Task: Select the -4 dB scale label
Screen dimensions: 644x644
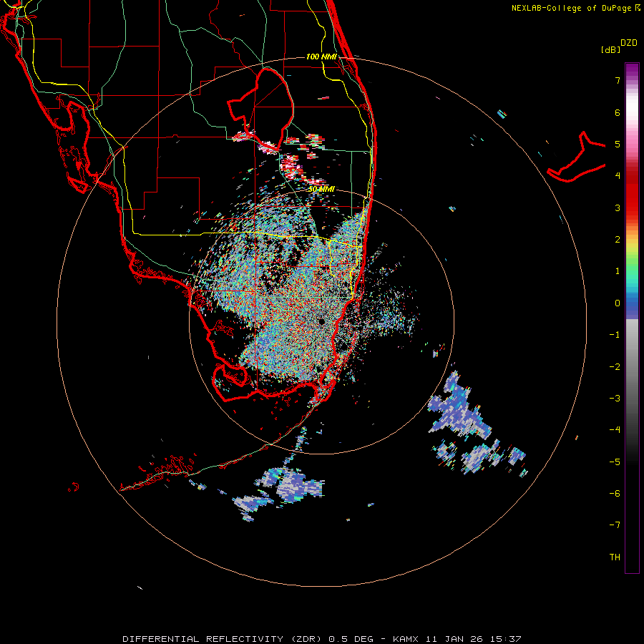Action: (x=615, y=430)
